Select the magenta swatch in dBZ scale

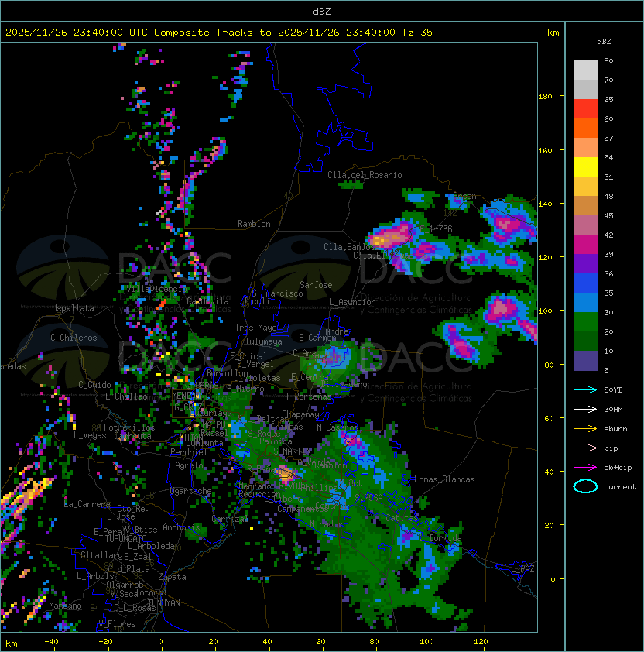point(585,245)
